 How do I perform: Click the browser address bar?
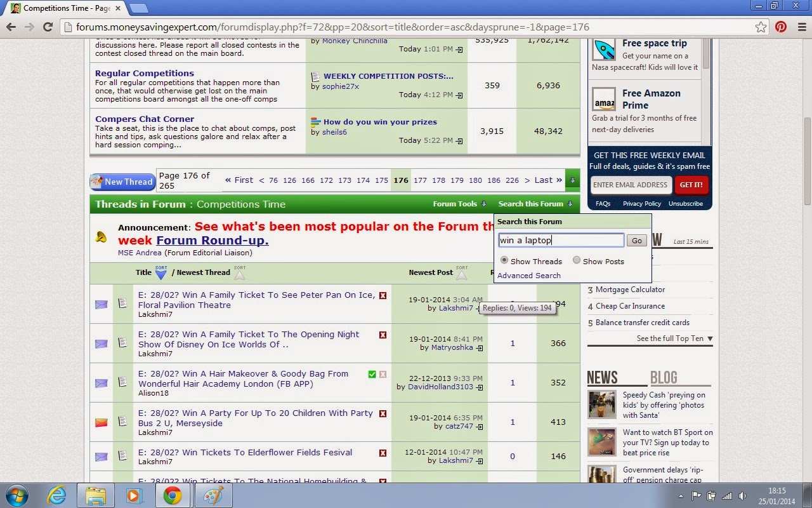[x=406, y=27]
